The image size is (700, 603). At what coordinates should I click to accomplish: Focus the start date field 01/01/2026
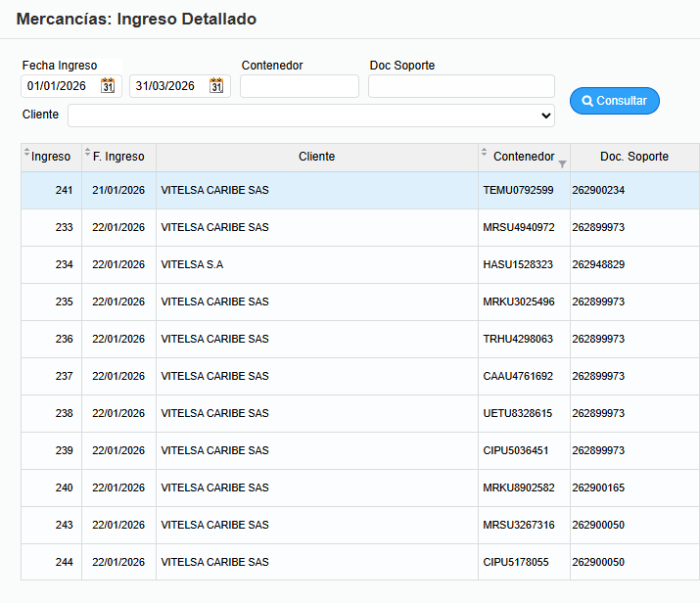(x=61, y=86)
